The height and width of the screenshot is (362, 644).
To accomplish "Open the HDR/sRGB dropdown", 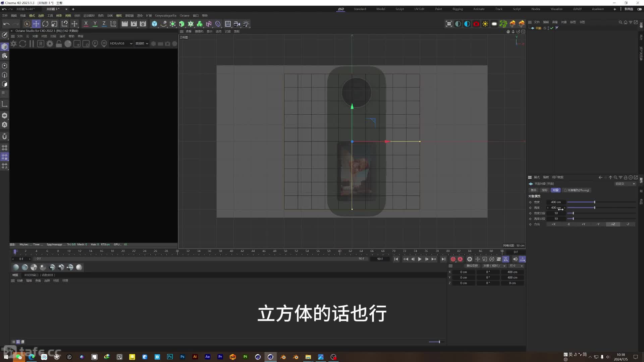I will coord(121,44).
